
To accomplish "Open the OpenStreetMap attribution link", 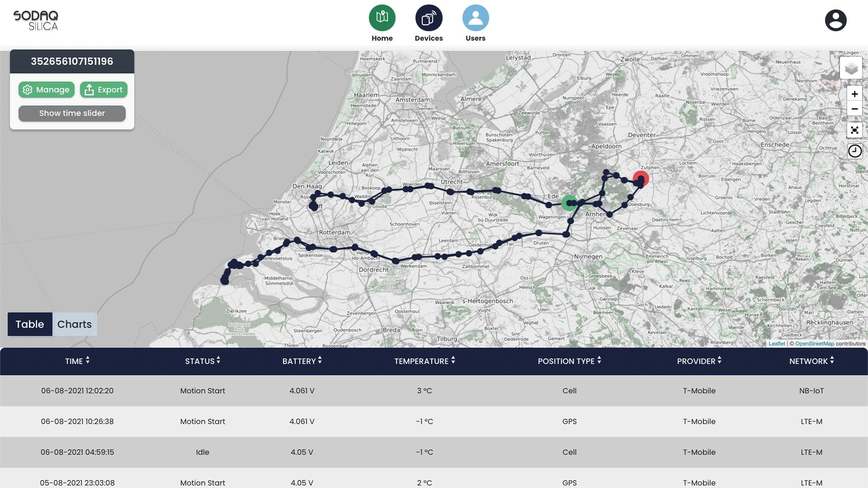I will 814,344.
